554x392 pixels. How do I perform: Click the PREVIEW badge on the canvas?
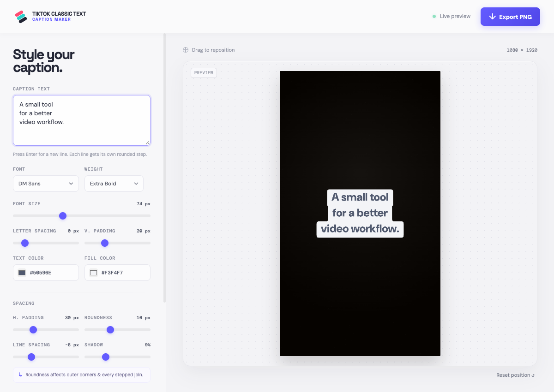pos(204,73)
